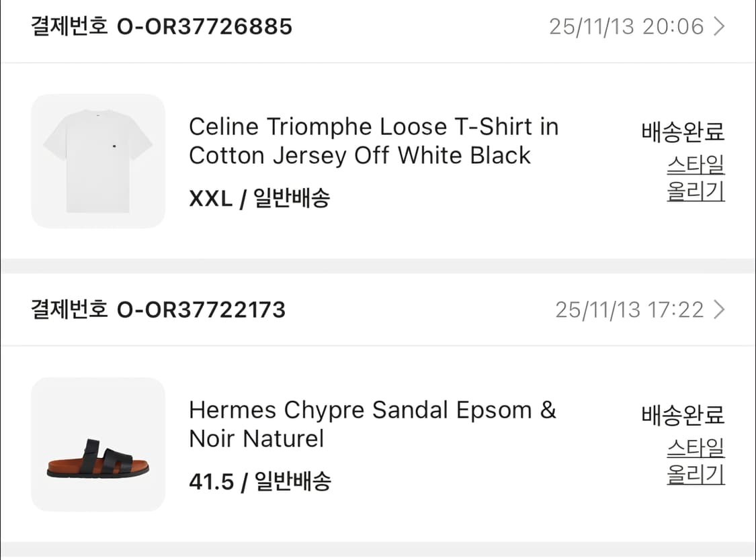
Task: Tap 배송완료 status on the Celine order
Action: (x=683, y=132)
